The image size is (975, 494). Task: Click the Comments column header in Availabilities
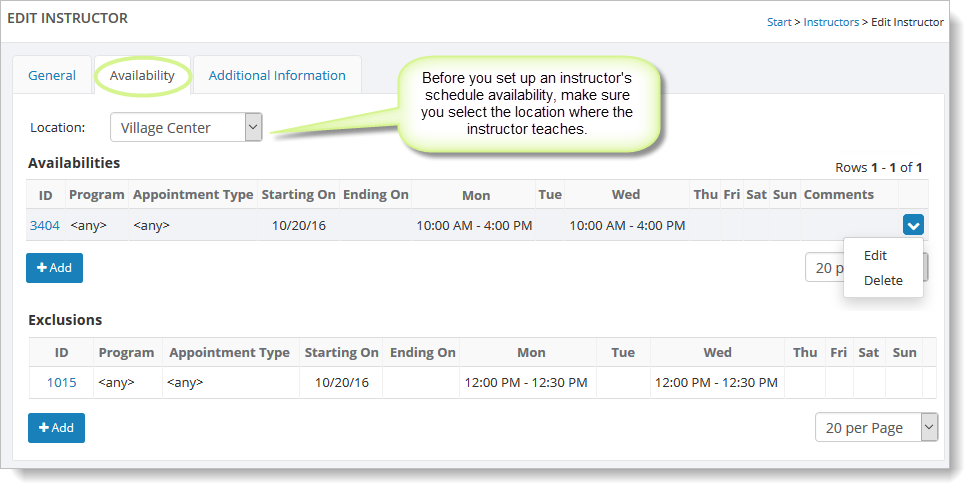(838, 194)
